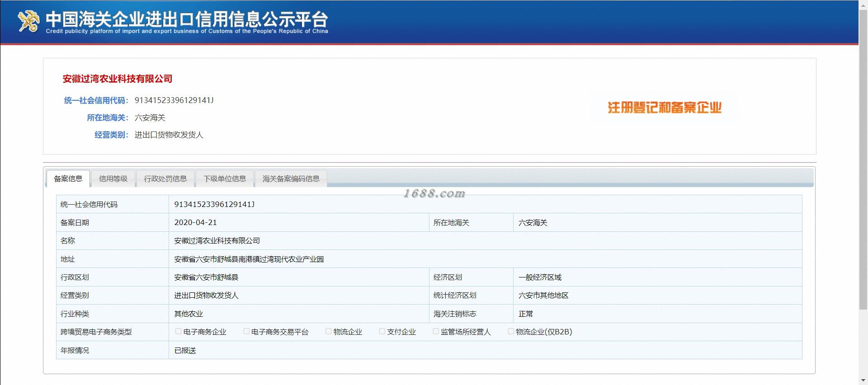Click the 六安市其他地区 value

[544, 295]
